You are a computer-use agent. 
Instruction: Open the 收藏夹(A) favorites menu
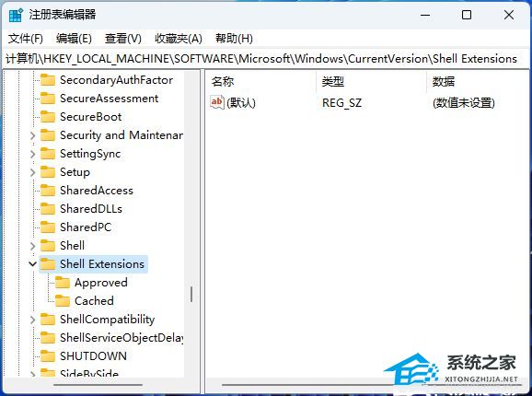point(179,39)
